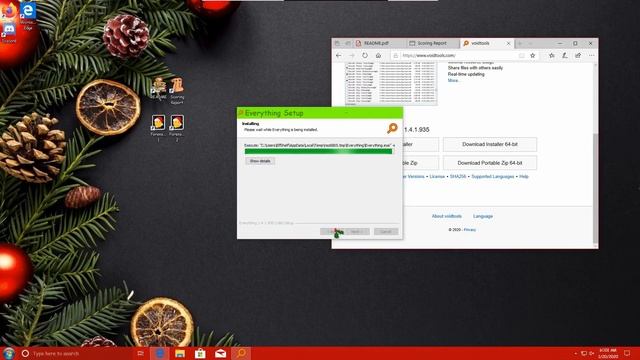Open File Explorer from the taskbar
Viewport: 640px width, 360px height.
(x=180, y=353)
